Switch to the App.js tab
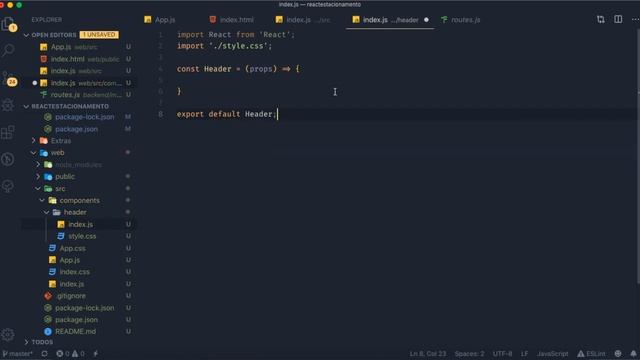Image resolution: width=640 pixels, height=360 pixels. pyautogui.click(x=160, y=20)
